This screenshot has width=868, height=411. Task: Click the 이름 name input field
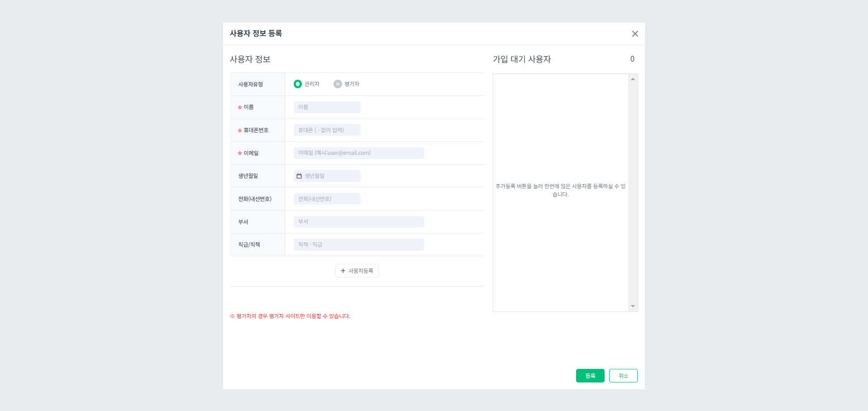point(327,107)
